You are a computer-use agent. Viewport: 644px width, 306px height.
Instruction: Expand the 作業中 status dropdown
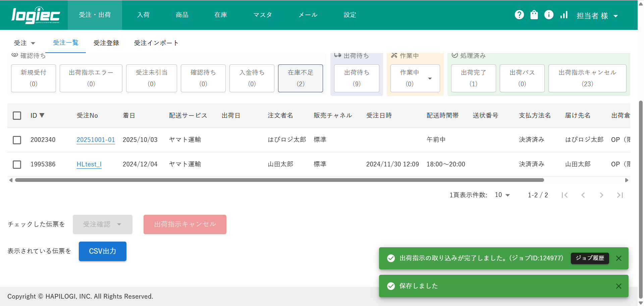(430, 79)
